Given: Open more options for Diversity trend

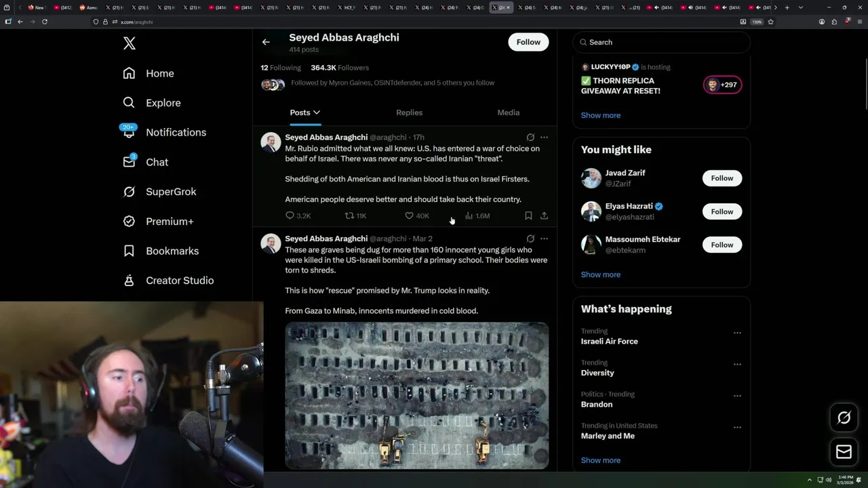Looking at the screenshot, I should click(x=737, y=364).
